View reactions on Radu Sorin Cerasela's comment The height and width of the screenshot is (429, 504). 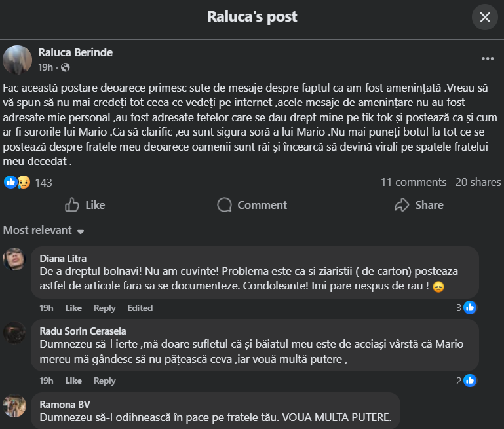click(x=465, y=380)
